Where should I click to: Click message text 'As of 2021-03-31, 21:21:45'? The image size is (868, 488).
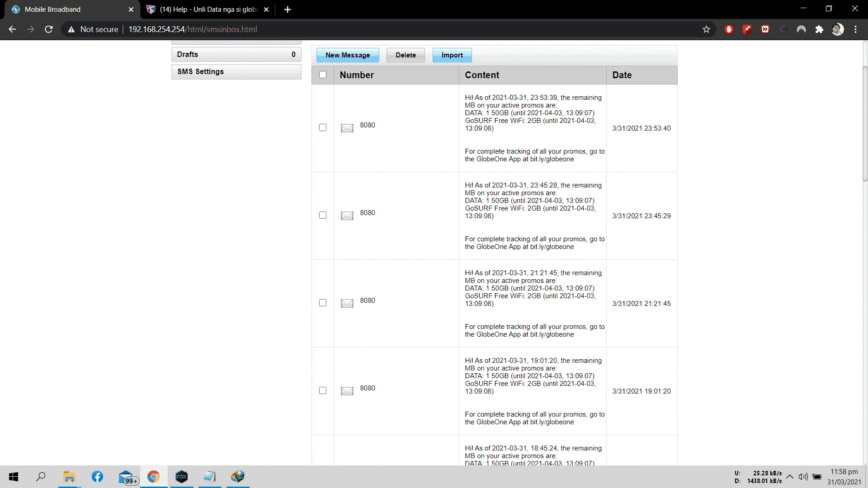[x=516, y=273]
